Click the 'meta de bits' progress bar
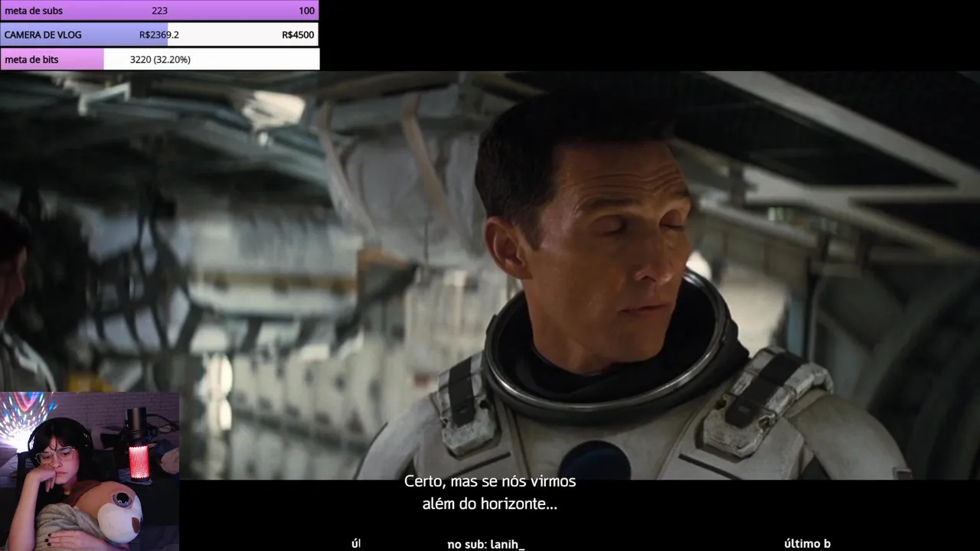This screenshot has width=980, height=551. pyautogui.click(x=159, y=60)
